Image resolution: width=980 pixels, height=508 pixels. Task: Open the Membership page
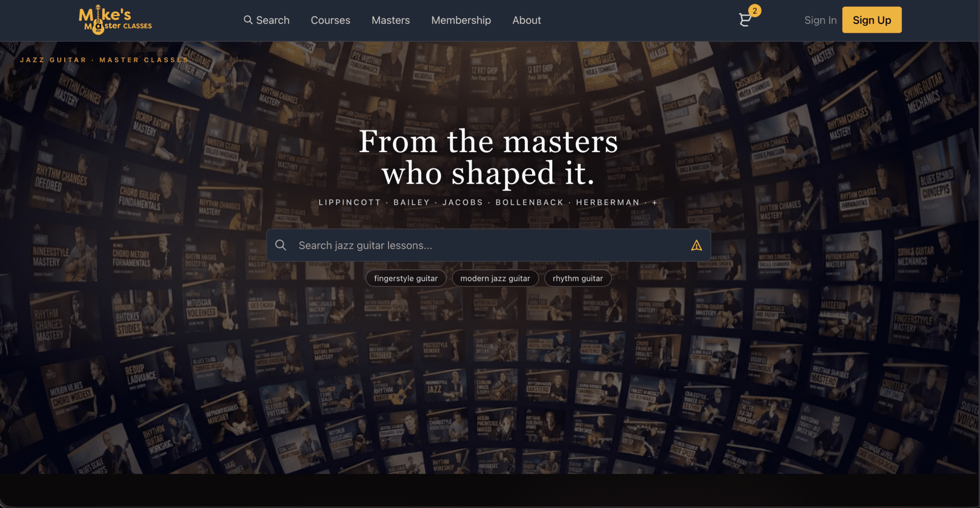click(461, 20)
